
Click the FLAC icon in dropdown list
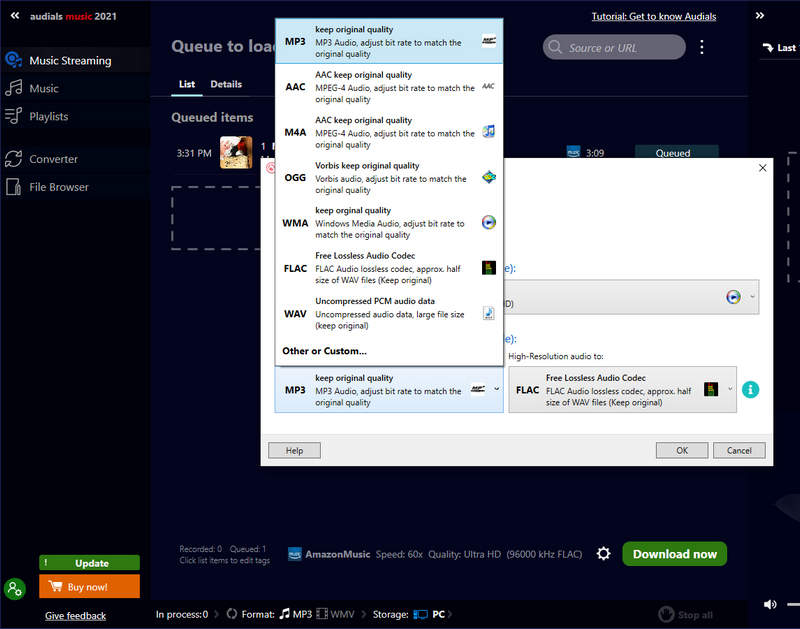488,267
